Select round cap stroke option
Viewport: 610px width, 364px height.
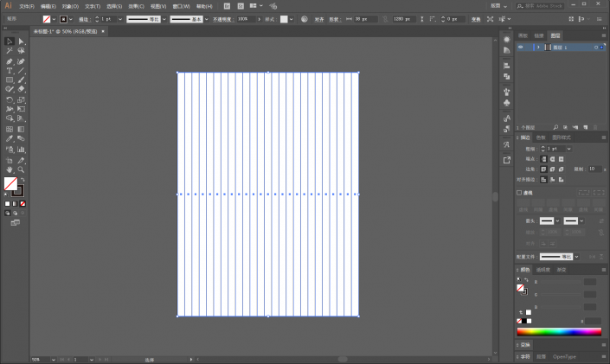click(552, 159)
